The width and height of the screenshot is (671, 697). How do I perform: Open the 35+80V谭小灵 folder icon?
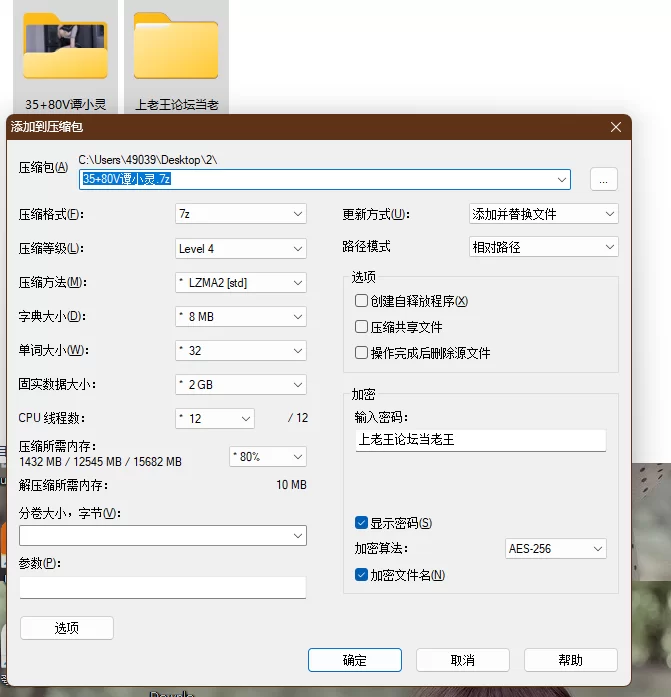[65, 47]
